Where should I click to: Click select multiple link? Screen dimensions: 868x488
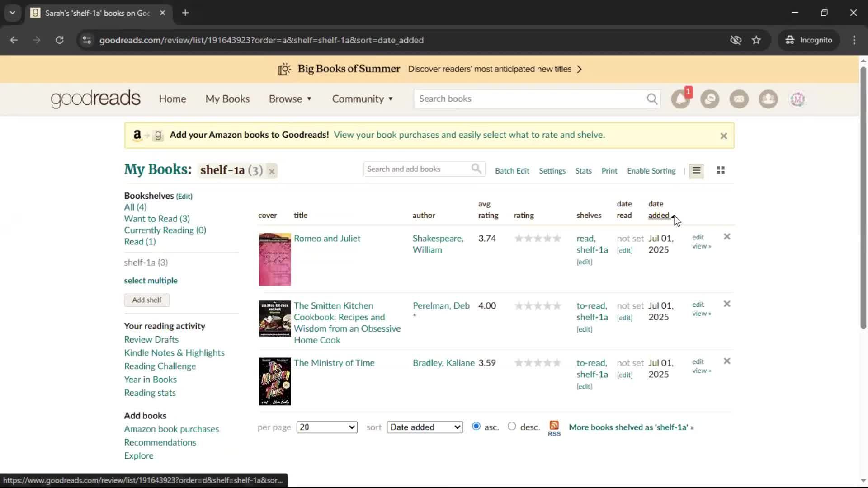click(151, 281)
